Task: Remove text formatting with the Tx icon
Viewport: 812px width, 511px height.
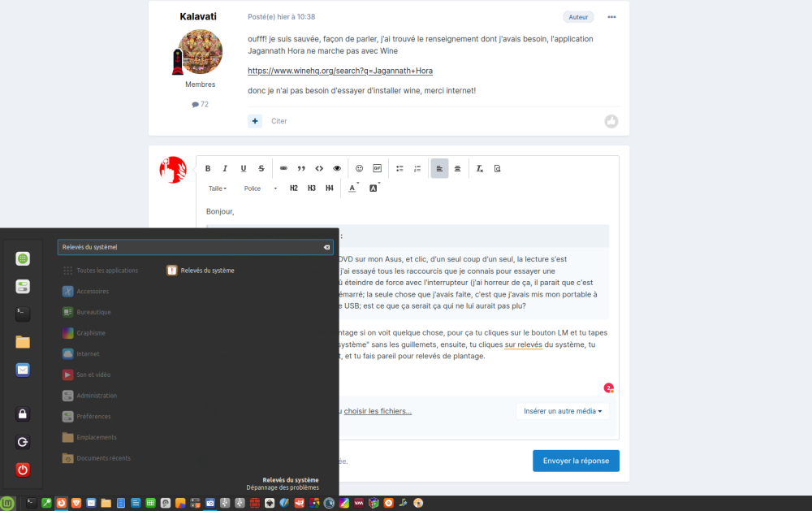Action: tap(479, 168)
